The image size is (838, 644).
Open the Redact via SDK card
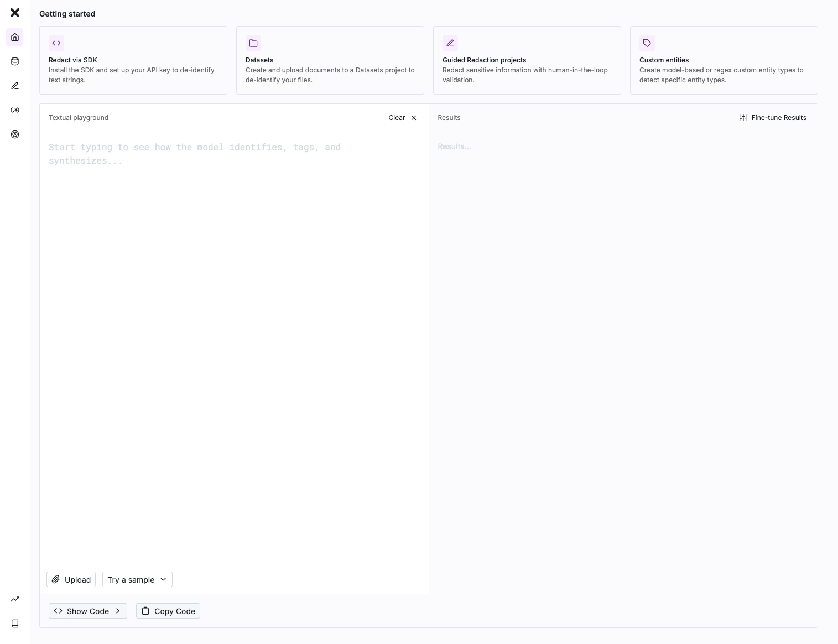(133, 60)
